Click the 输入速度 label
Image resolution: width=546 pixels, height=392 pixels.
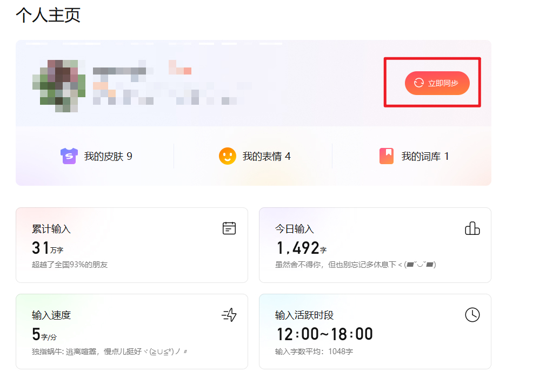[51, 315]
